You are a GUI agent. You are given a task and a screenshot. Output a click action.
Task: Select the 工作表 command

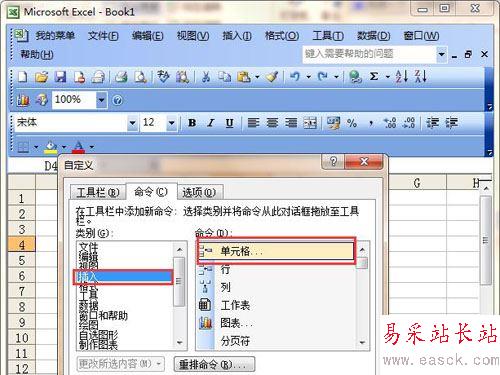click(x=277, y=305)
